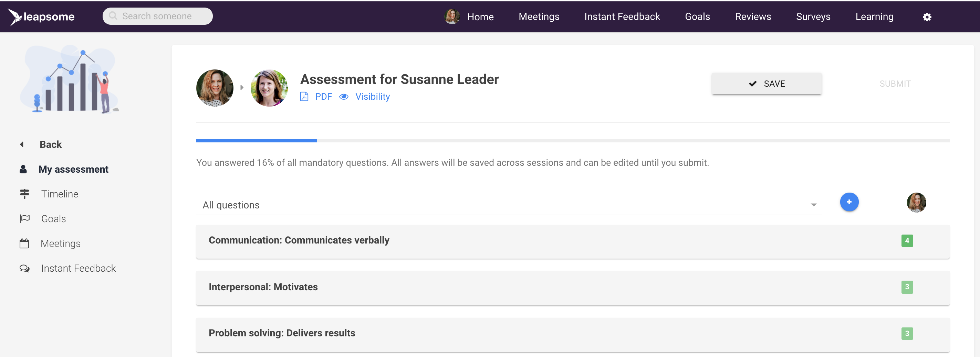
Task: Click the leapsome logo
Action: pyautogui.click(x=41, y=17)
